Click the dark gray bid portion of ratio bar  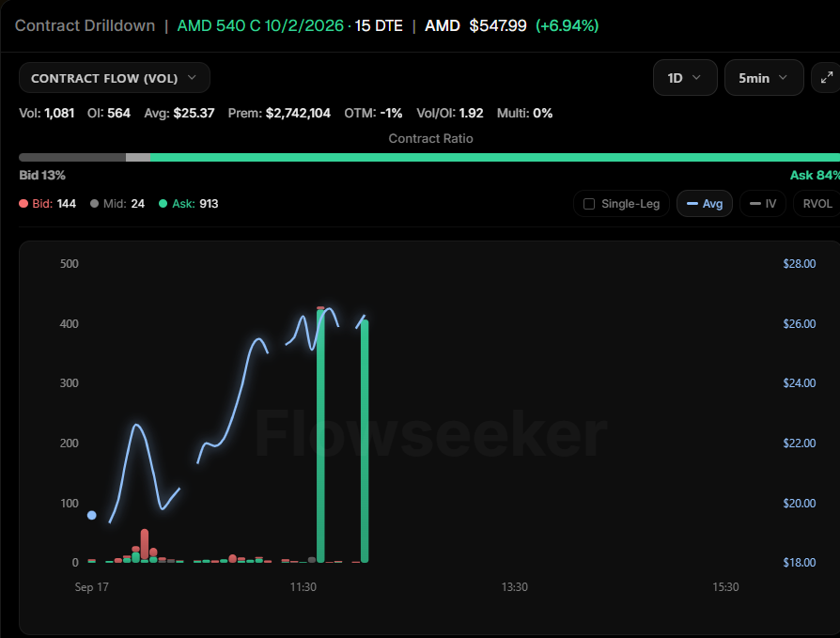pos(72,158)
